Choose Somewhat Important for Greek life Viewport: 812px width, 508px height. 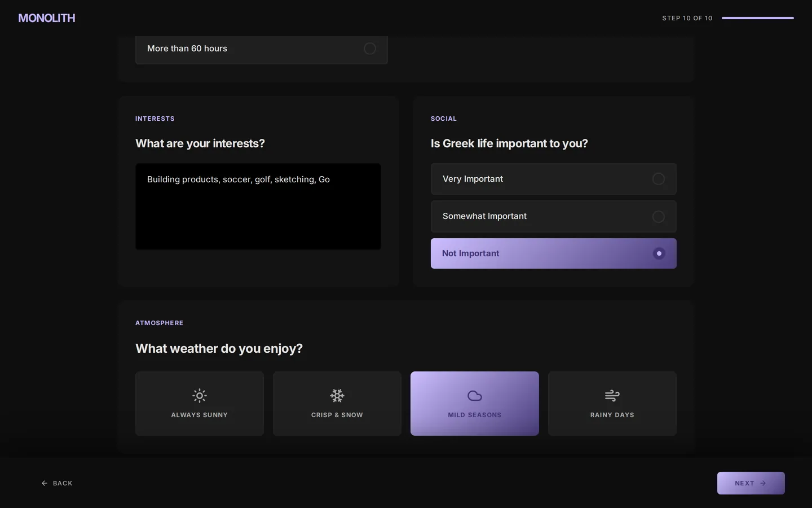coord(554,217)
